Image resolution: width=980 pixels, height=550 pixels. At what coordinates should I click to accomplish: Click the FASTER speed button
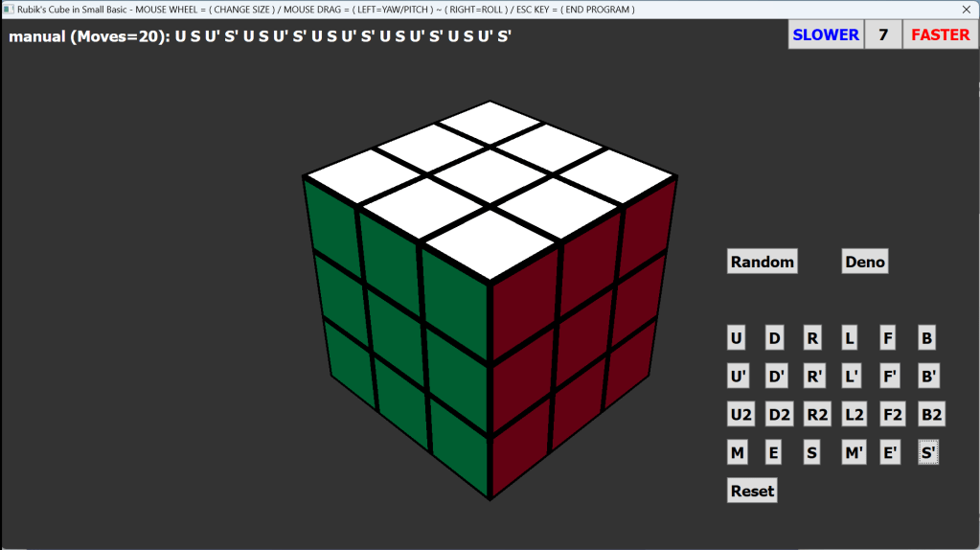click(940, 34)
